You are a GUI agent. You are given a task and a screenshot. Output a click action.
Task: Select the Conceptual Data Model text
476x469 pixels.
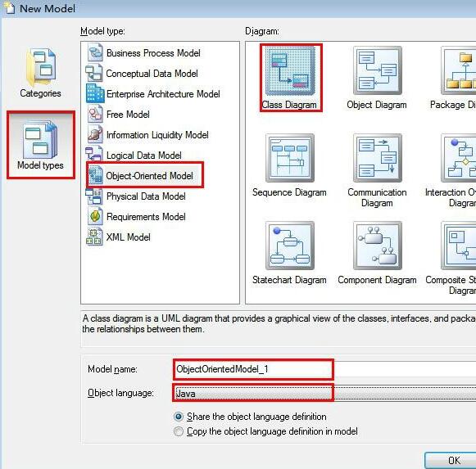[152, 74]
